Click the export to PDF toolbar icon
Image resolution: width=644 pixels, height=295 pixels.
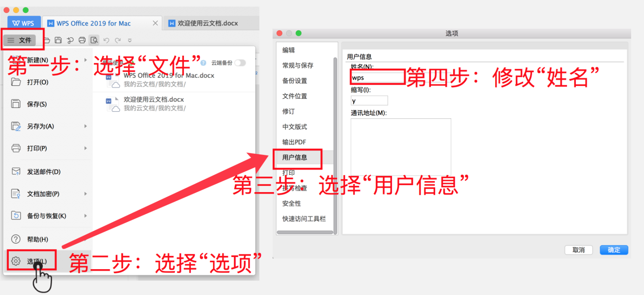coord(70,40)
